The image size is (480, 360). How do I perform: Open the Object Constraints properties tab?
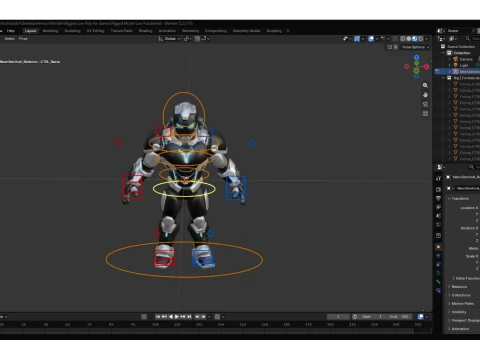(x=438, y=264)
